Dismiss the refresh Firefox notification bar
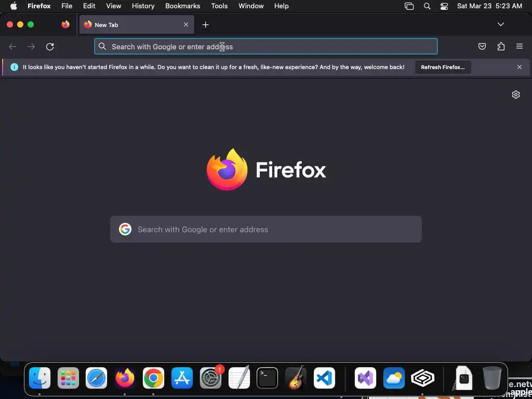Viewport: 532px width, 399px height. [x=520, y=67]
